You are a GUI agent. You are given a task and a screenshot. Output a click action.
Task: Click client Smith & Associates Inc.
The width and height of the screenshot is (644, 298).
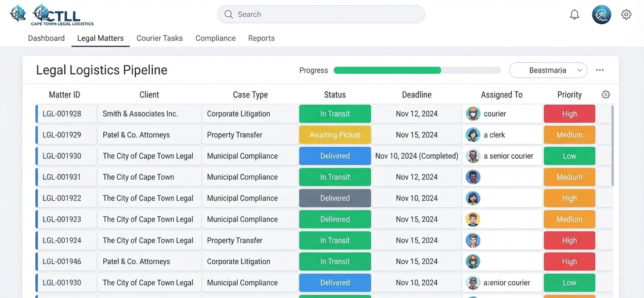(x=140, y=114)
